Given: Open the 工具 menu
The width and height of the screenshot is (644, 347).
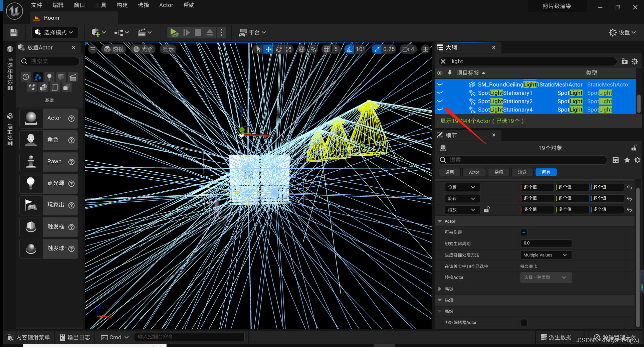Looking at the screenshot, I should tap(101, 5).
